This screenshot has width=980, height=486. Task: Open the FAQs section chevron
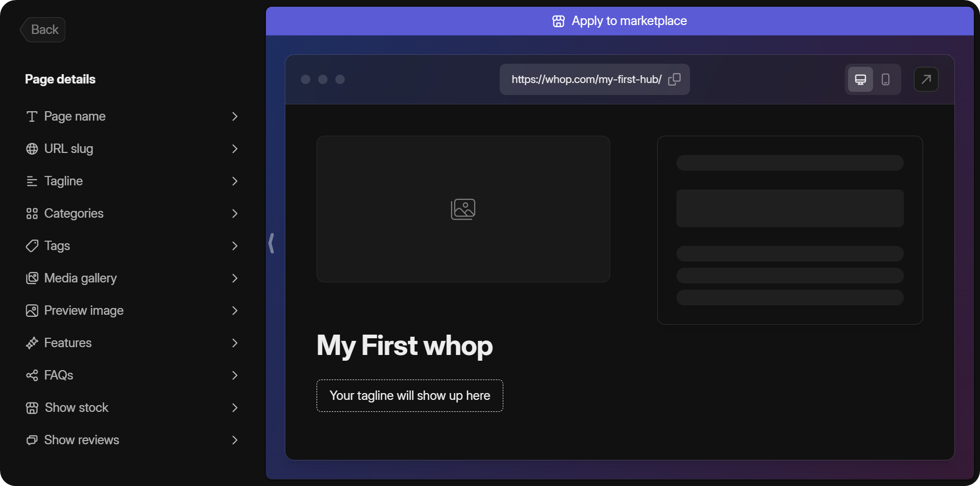(235, 375)
